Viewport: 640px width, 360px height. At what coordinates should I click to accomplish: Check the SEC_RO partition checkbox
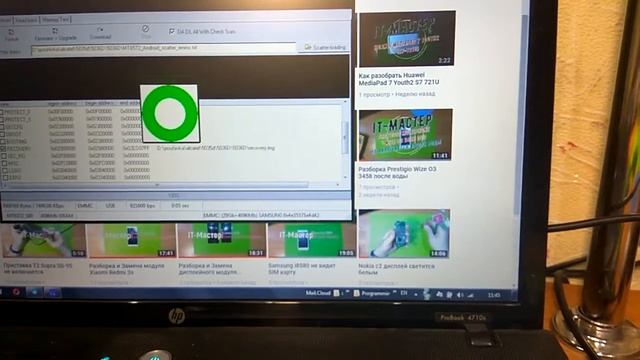tap(3, 156)
